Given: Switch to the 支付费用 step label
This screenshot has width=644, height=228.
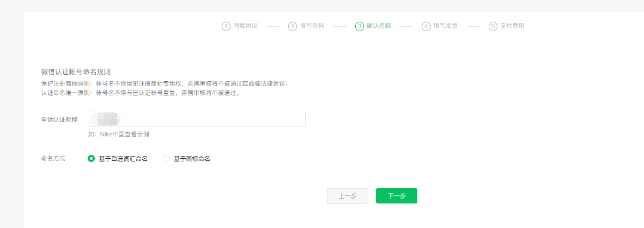Looking at the screenshot, I should pyautogui.click(x=512, y=26).
